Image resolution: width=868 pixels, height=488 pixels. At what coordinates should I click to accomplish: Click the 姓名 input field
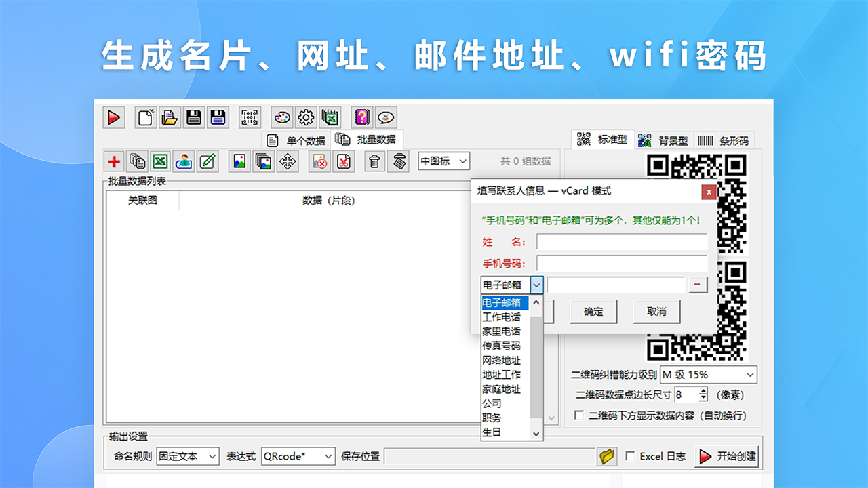[621, 242]
